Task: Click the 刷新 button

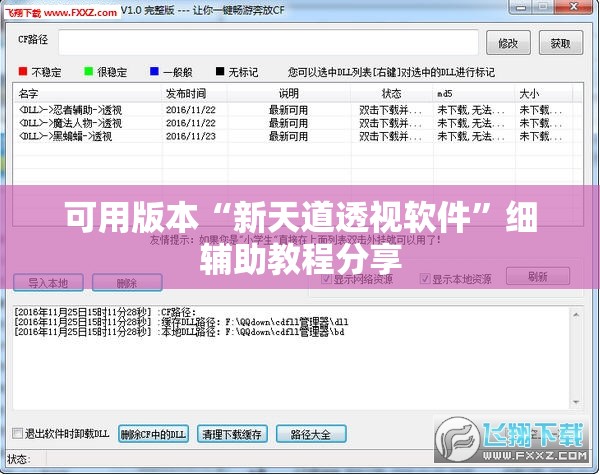Action: pyautogui.click(x=538, y=276)
